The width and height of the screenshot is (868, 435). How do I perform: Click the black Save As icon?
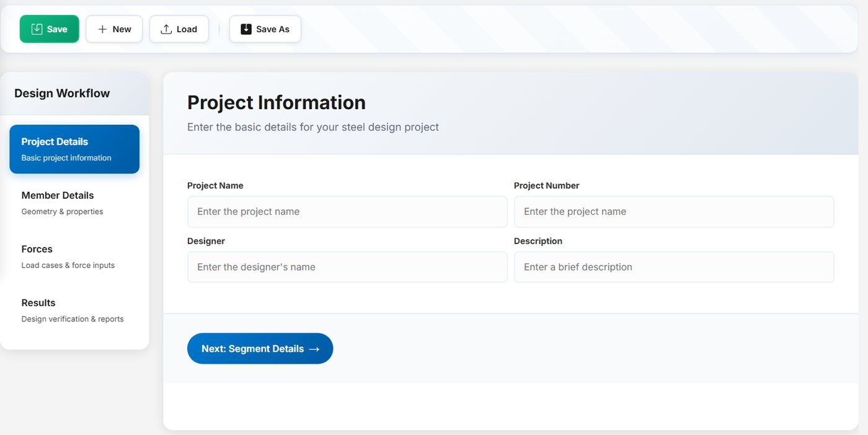(x=246, y=29)
